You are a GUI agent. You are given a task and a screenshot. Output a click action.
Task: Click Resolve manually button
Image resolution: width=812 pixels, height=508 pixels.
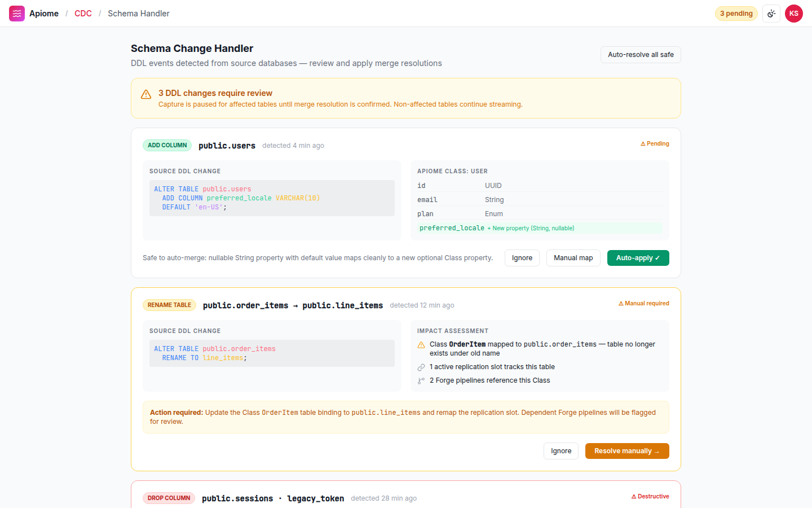[627, 451]
